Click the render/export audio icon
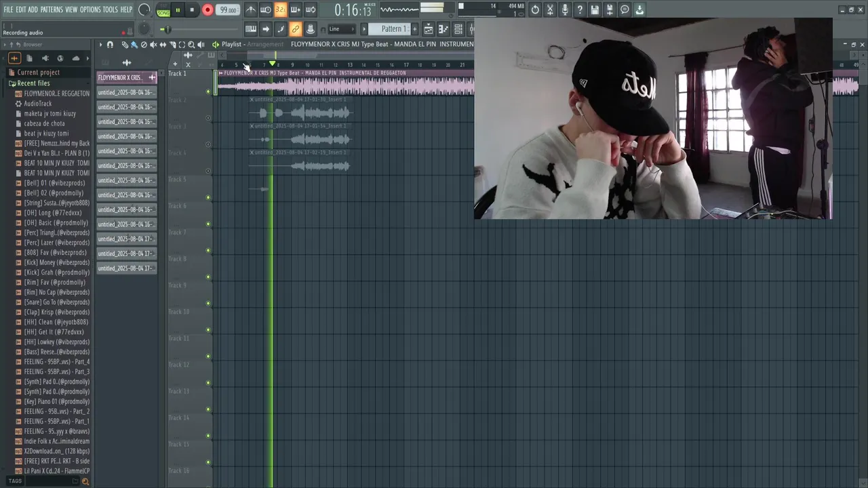Screen dimensions: 868x488 coord(610,9)
